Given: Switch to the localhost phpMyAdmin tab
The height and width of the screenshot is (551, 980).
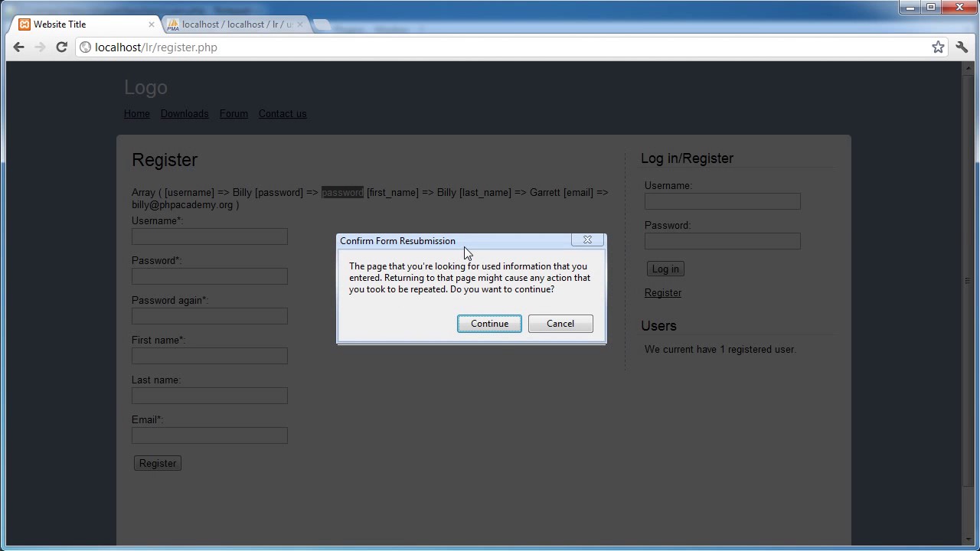Looking at the screenshot, I should 235,24.
